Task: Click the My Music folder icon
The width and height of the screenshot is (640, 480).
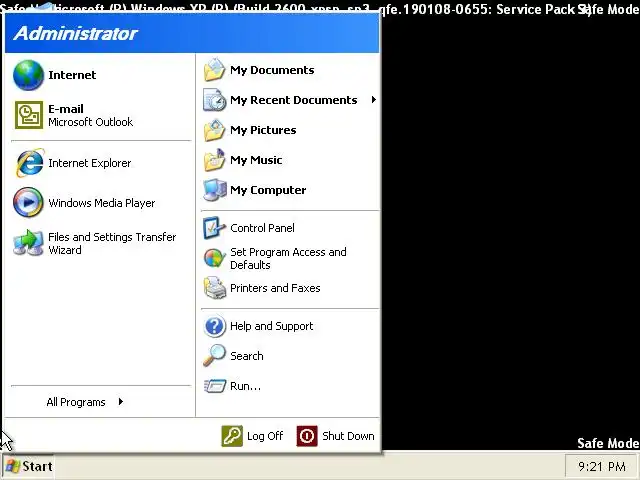Action: pos(214,160)
